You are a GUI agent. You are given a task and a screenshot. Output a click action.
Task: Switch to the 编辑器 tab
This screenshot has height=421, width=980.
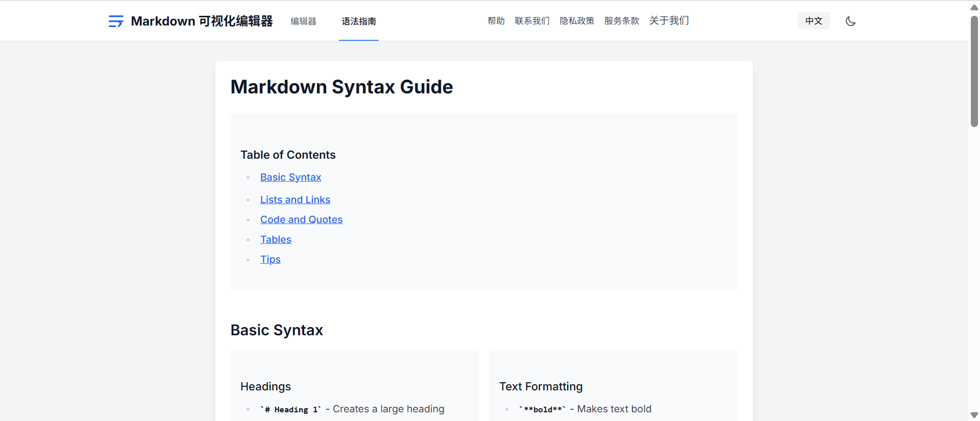[x=304, y=21]
